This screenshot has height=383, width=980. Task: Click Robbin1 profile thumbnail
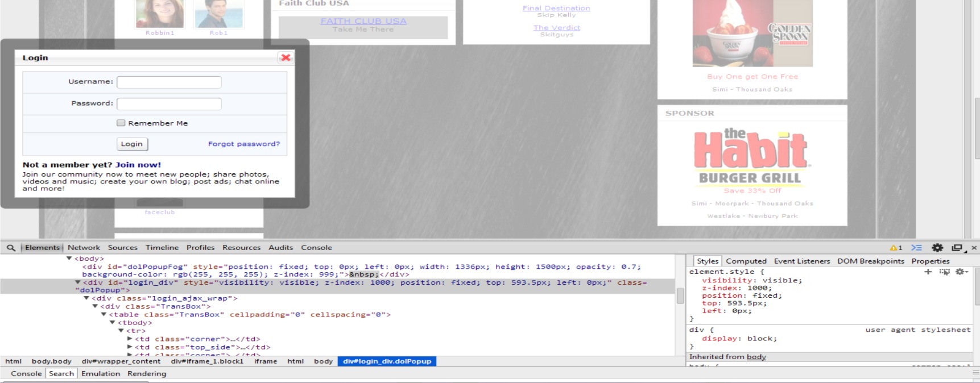[160, 14]
